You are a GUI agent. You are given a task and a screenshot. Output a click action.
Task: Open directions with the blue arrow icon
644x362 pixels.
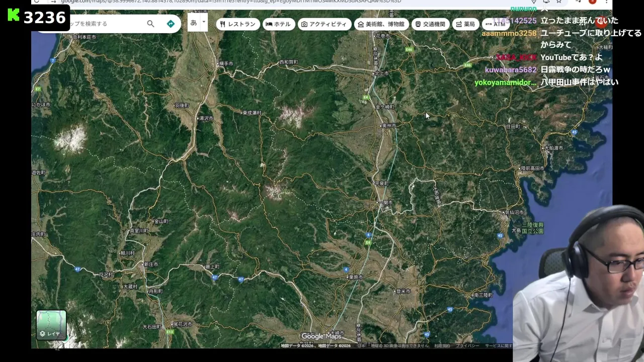[x=171, y=24]
